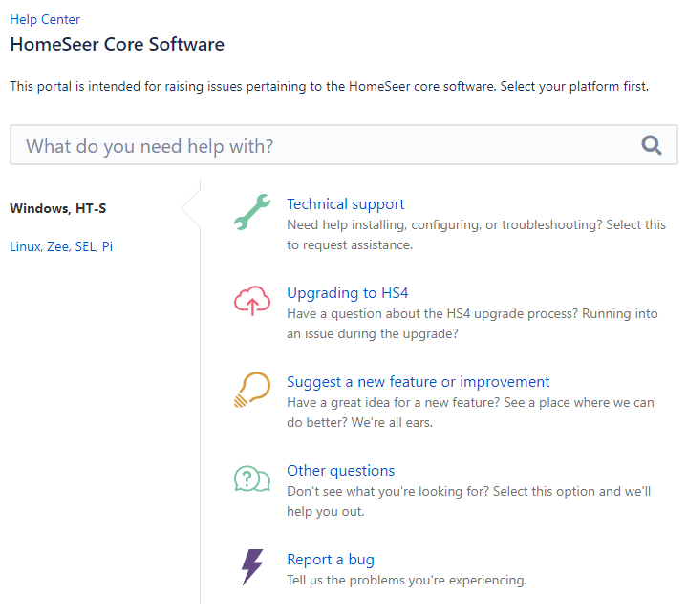Image resolution: width=687 pixels, height=616 pixels.
Task: Choose Suggest a new feature or improvement
Action: click(x=418, y=382)
